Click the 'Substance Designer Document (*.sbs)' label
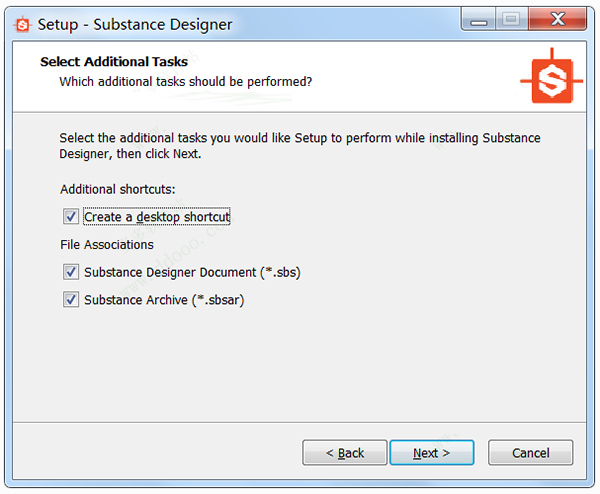This screenshot has height=494, width=600. (x=192, y=272)
